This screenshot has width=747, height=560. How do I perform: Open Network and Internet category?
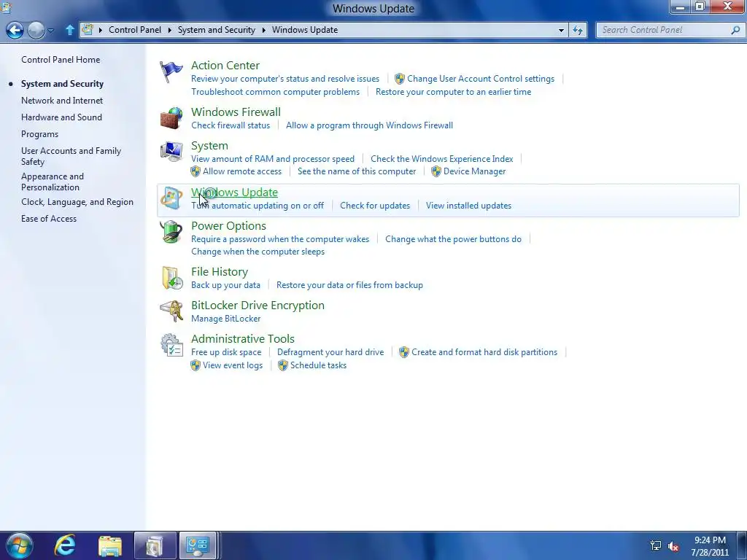(62, 101)
